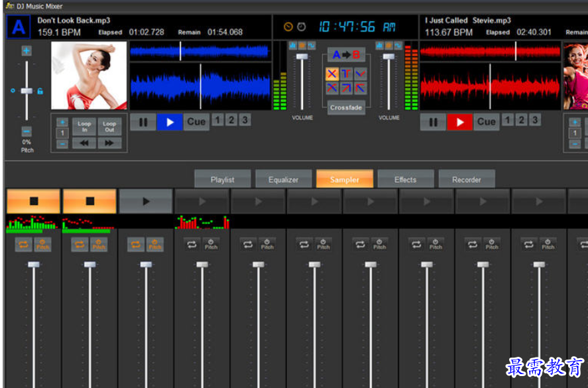Click the deck A blue overview waveform strip
This screenshot has height=388, width=588.
(200, 51)
